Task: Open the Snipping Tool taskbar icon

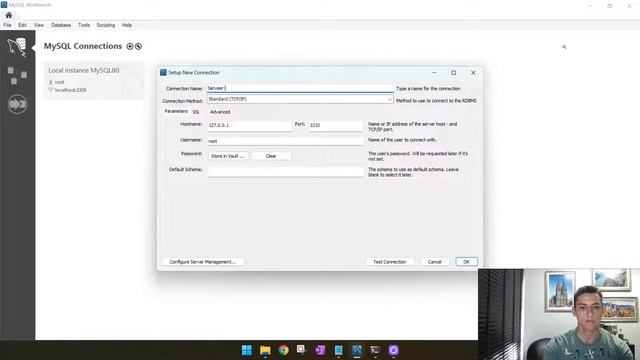Action: 302,350
